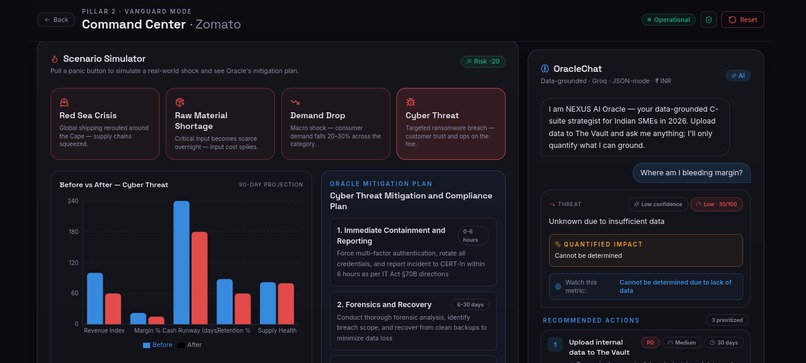Click the OracleChat brain icon
The height and width of the screenshot is (363, 806).
545,68
